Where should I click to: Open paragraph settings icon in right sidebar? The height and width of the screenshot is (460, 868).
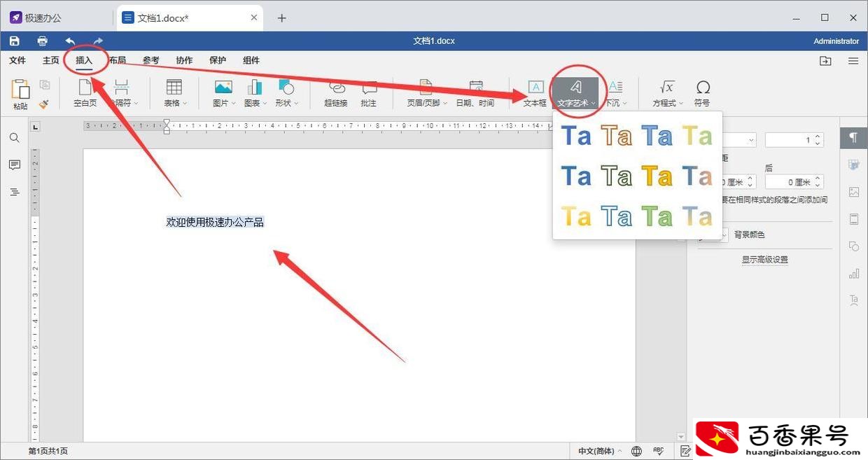(853, 137)
